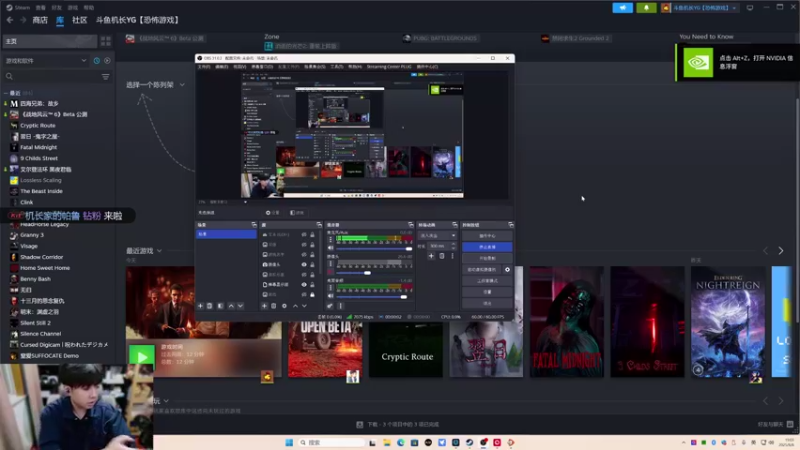The width and height of the screenshot is (800, 450).
Task: Remove transition using its trash icon
Action: [x=442, y=256]
